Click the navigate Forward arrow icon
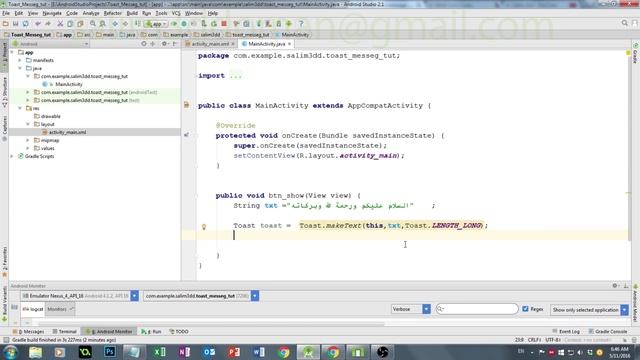The width and height of the screenshot is (640, 360). pos(125,24)
